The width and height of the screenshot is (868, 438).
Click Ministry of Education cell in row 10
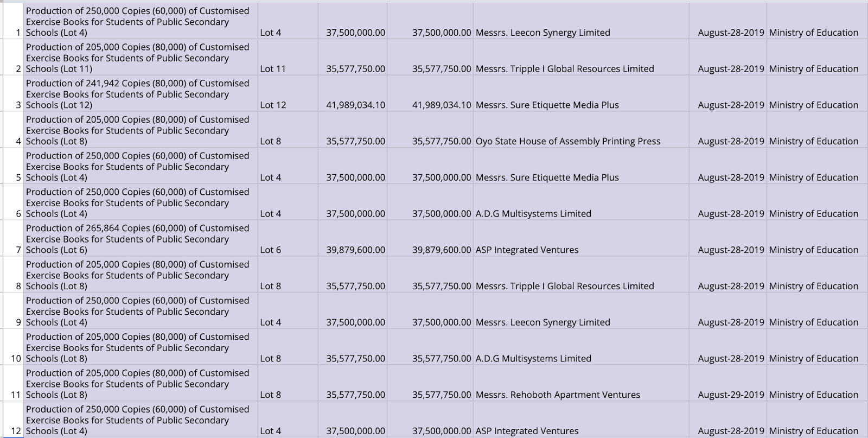tap(813, 358)
